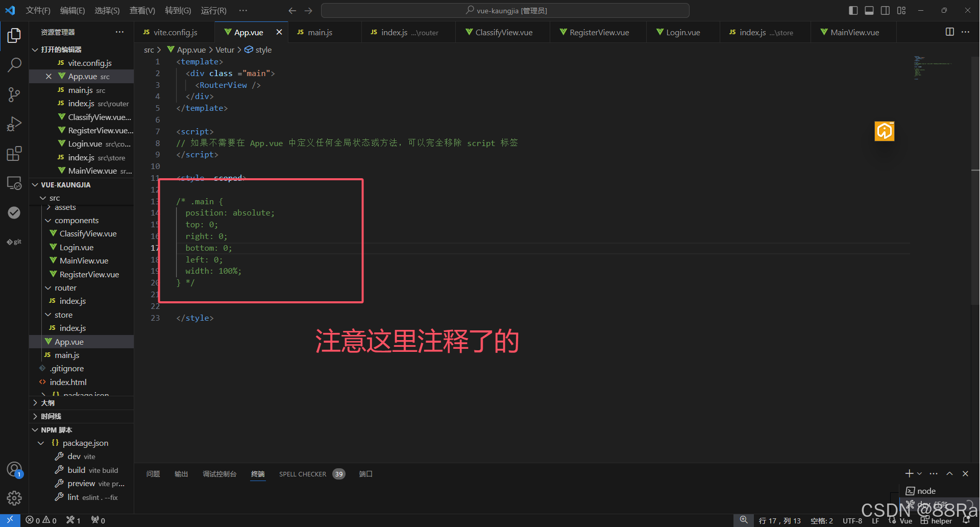980x527 pixels.
Task: Open the Run and Debug view
Action: [x=14, y=124]
